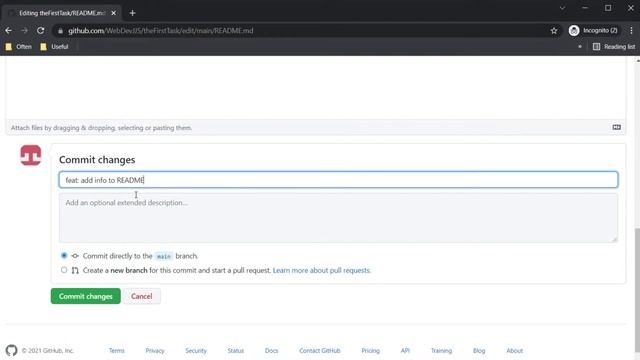640x360 pixels.
Task: Click the Cancel button
Action: [142, 296]
